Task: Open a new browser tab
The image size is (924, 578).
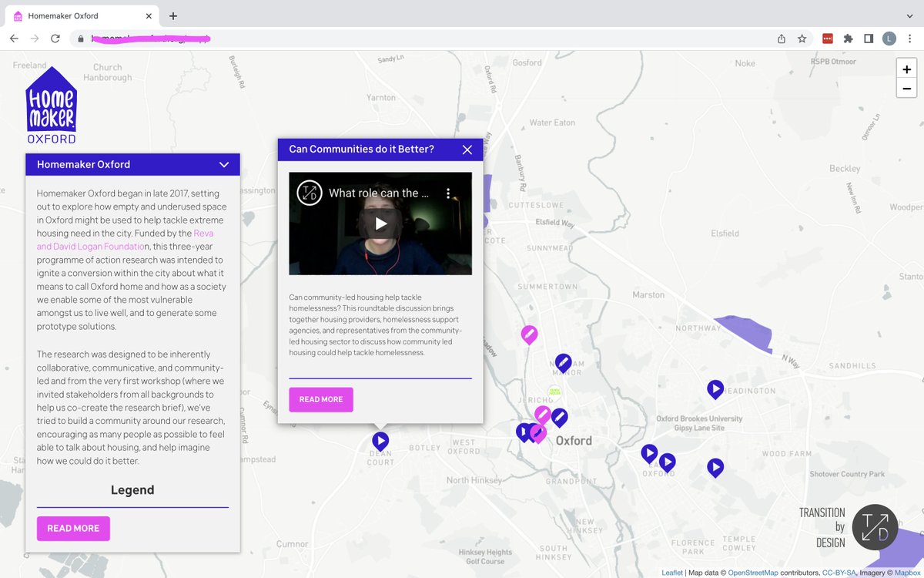Action: point(173,15)
